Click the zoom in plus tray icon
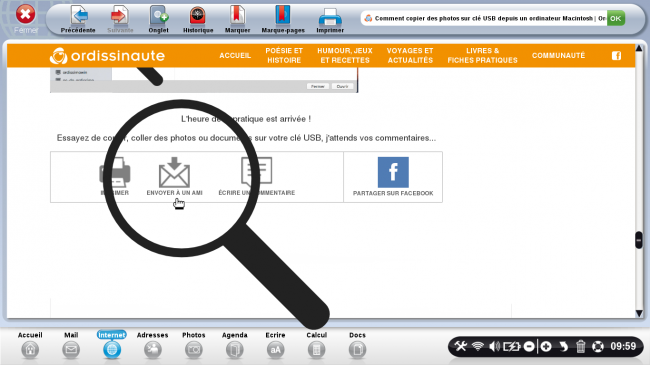650x365 pixels. (546, 346)
